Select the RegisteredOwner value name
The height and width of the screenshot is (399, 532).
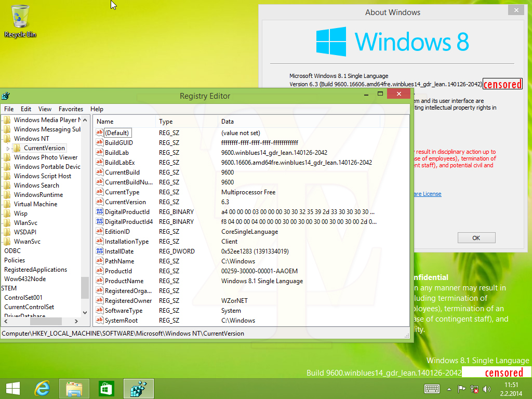[128, 301]
